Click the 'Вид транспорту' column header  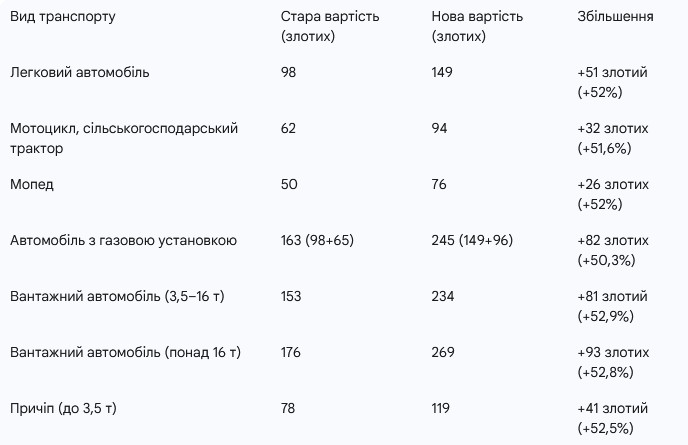point(63,17)
